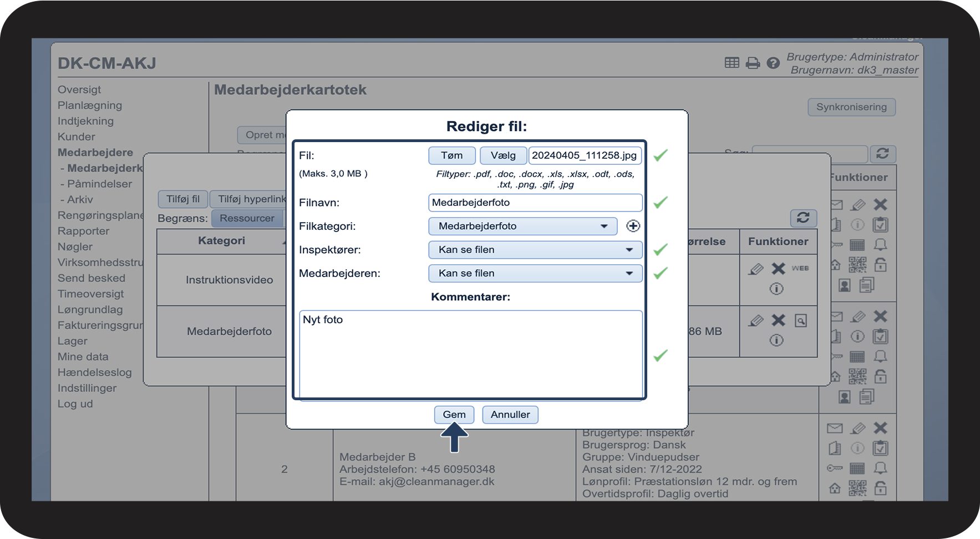980x539 pixels.
Task: Preview the Medarbejderfoto file with magnifier icon
Action: (x=801, y=321)
